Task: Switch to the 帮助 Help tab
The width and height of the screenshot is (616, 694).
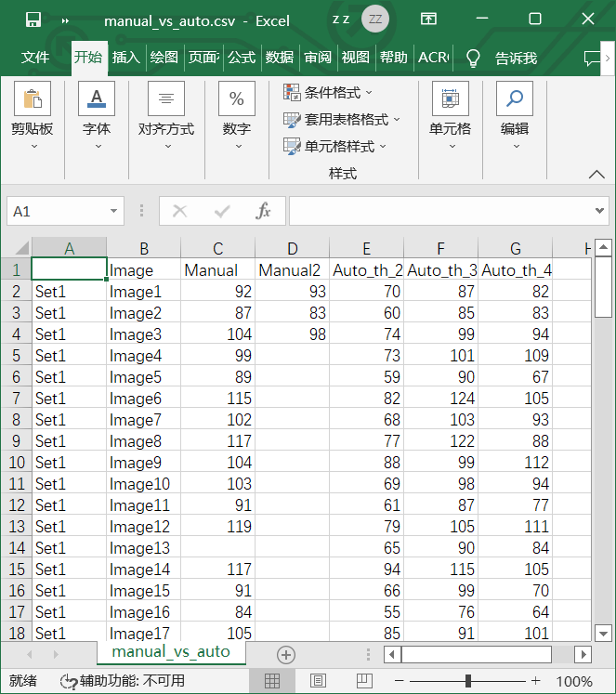Action: 394,58
